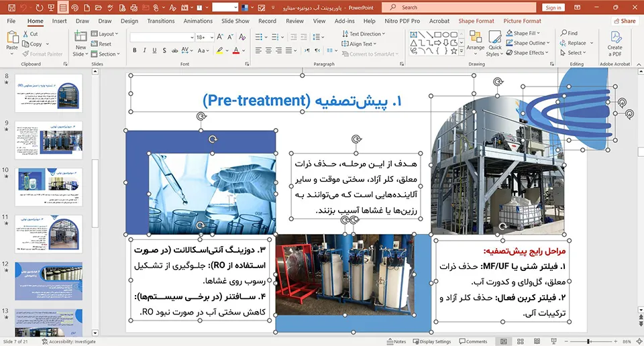Expand Shape Effects menu
Screen dimensions: 644x346
pos(527,52)
